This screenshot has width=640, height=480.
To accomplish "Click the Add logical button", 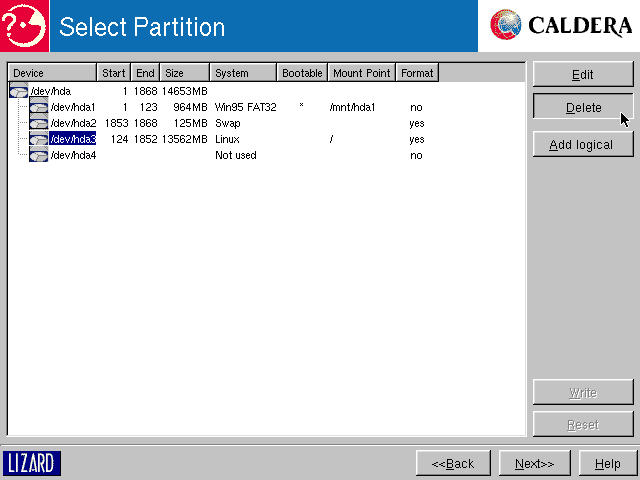I will [x=583, y=145].
